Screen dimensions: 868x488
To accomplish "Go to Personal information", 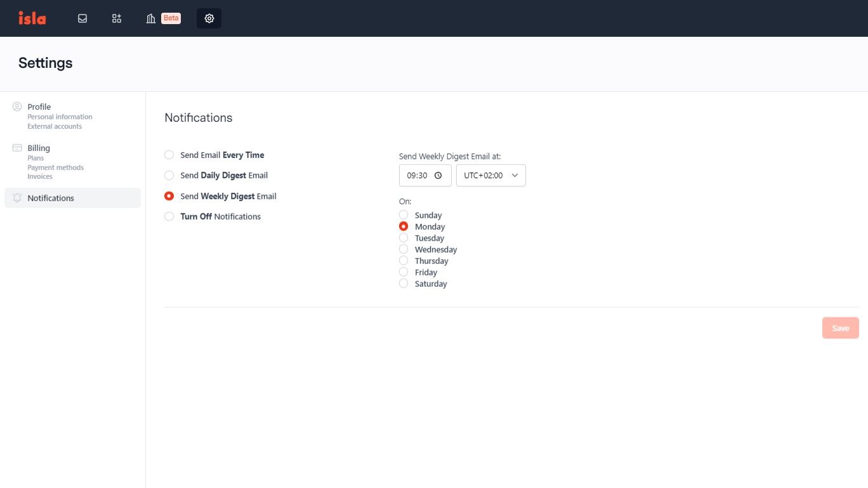I will (x=60, y=117).
